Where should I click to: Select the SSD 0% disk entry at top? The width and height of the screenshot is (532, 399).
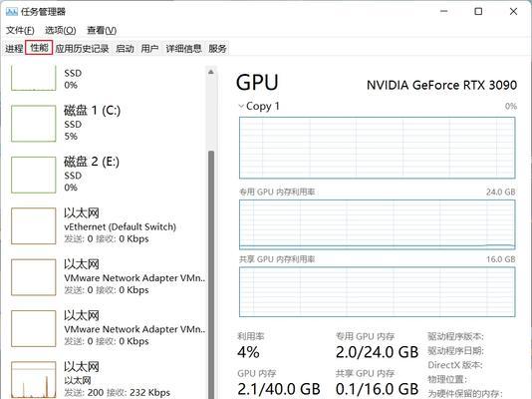[x=108, y=79]
